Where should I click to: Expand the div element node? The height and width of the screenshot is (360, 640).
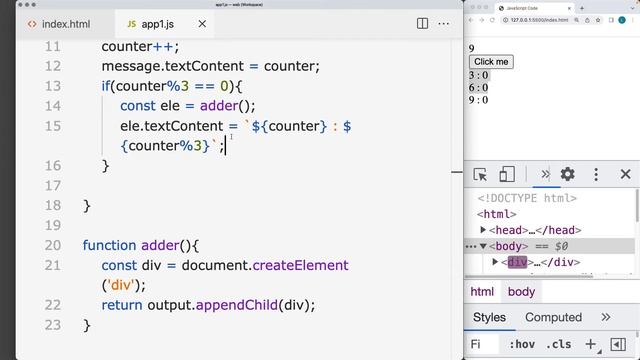495,262
